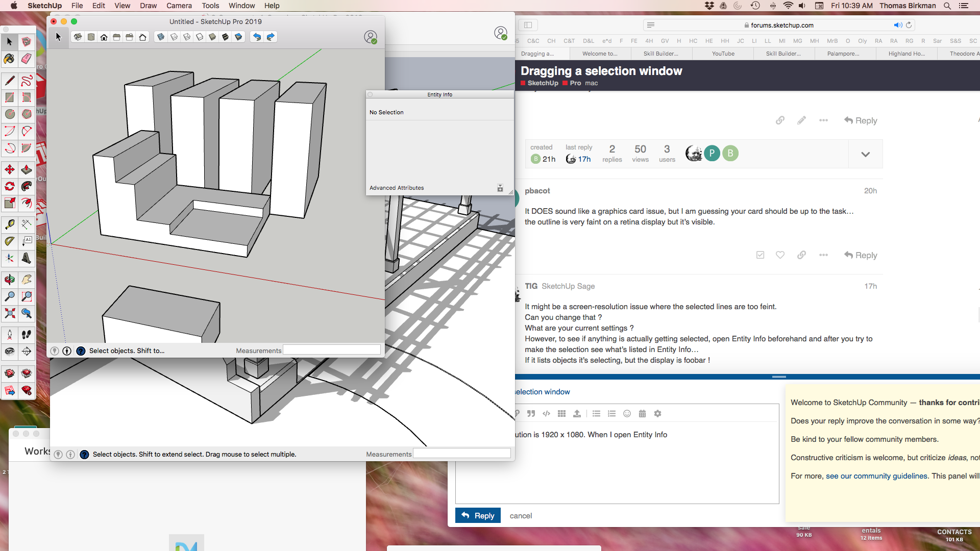Switch to the YouTube browser tab
The height and width of the screenshot is (551, 980).
[x=723, y=54]
